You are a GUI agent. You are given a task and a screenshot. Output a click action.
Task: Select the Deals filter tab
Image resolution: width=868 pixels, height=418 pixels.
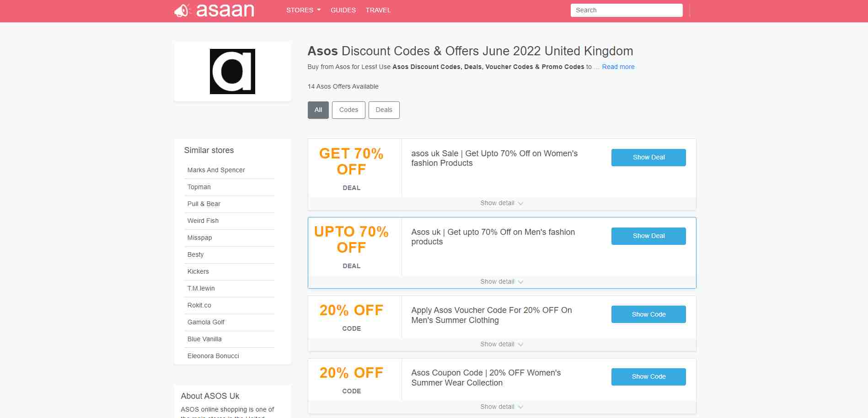pyautogui.click(x=384, y=110)
